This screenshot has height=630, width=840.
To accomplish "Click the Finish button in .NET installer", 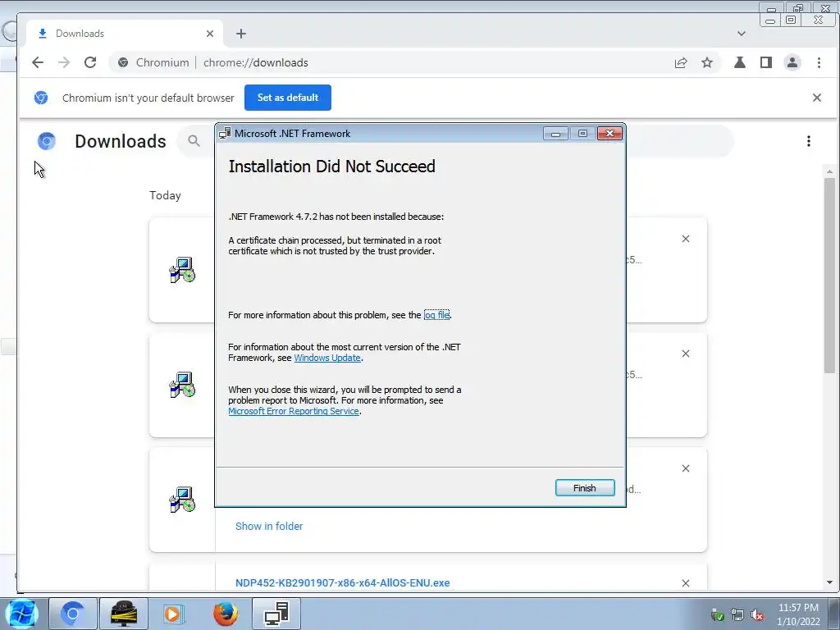I will 584,487.
